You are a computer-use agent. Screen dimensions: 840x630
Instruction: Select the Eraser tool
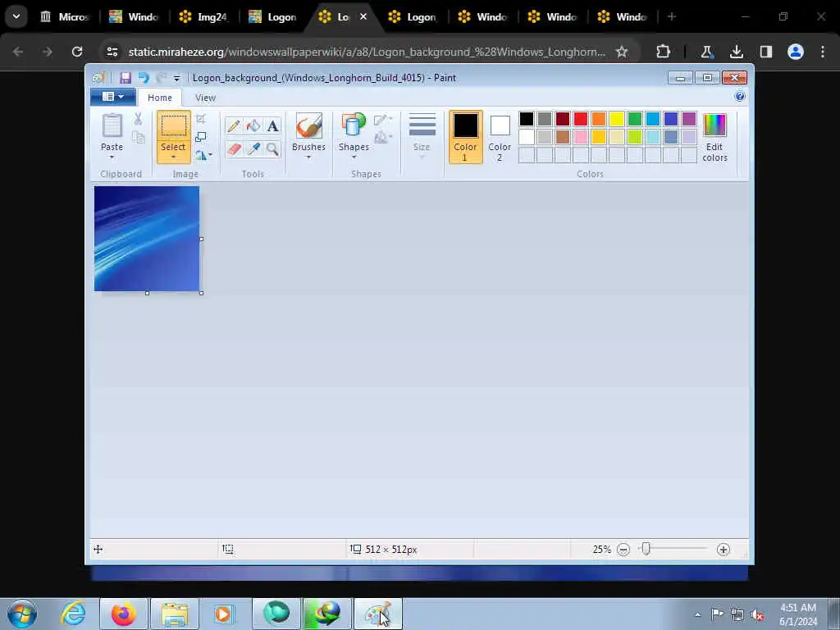[233, 148]
